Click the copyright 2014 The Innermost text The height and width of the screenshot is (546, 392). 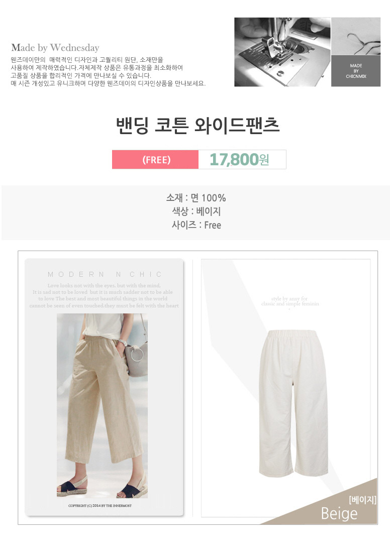100,506
